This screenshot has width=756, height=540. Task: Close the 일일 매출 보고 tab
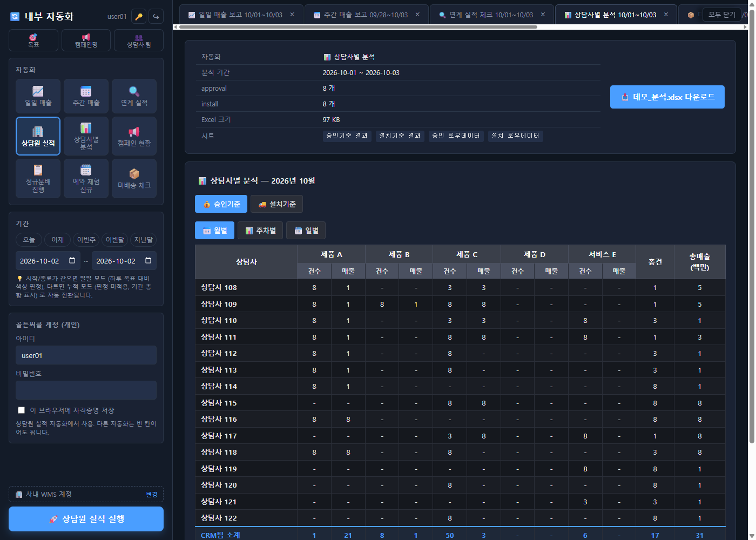tap(292, 15)
